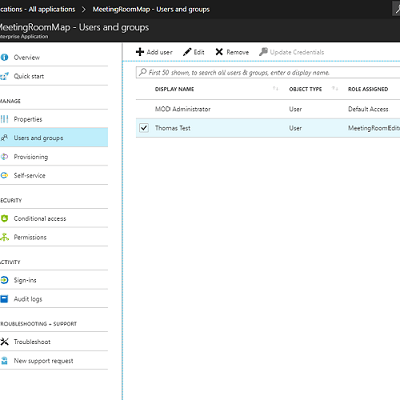
Task: Sort by Object Type arrows
Action: 335,89
